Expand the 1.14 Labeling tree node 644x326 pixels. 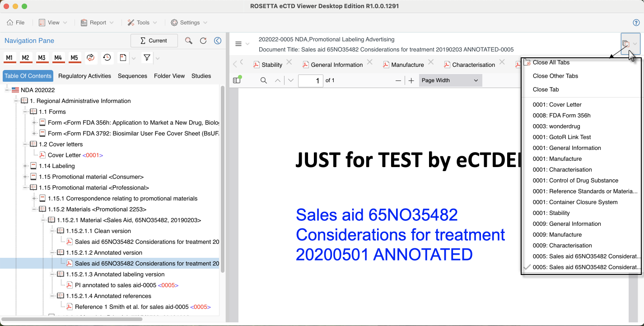tap(25, 166)
